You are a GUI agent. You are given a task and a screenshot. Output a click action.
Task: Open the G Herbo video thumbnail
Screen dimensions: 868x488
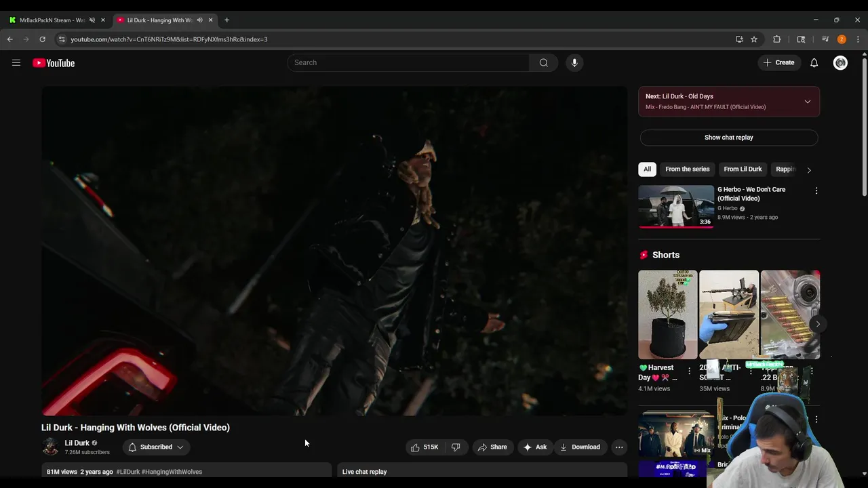click(676, 206)
